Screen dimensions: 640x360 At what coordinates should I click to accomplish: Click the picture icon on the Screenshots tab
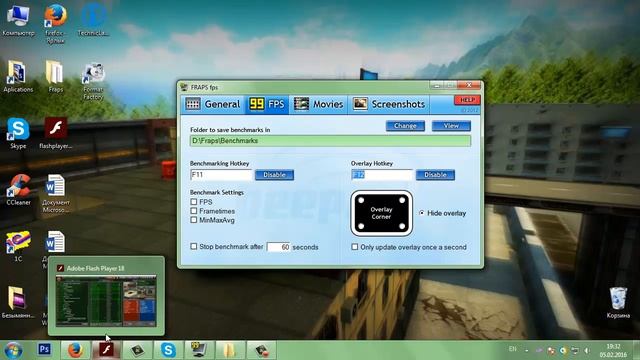click(360, 104)
